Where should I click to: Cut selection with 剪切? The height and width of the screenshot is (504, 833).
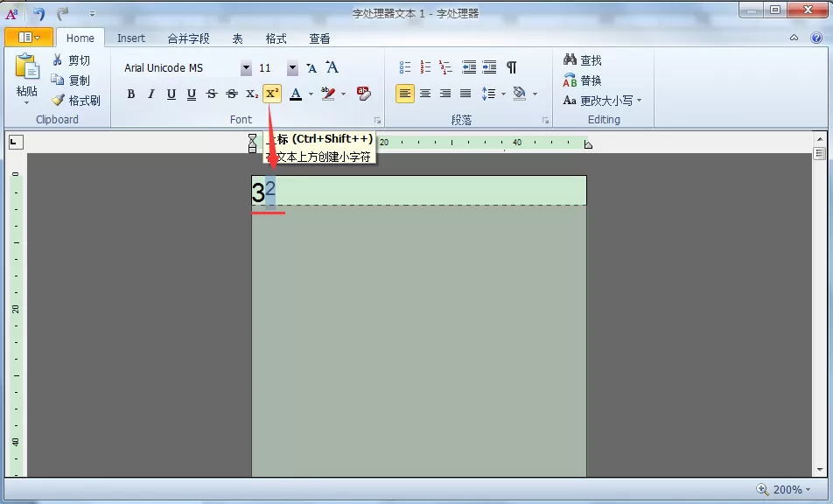coord(71,60)
